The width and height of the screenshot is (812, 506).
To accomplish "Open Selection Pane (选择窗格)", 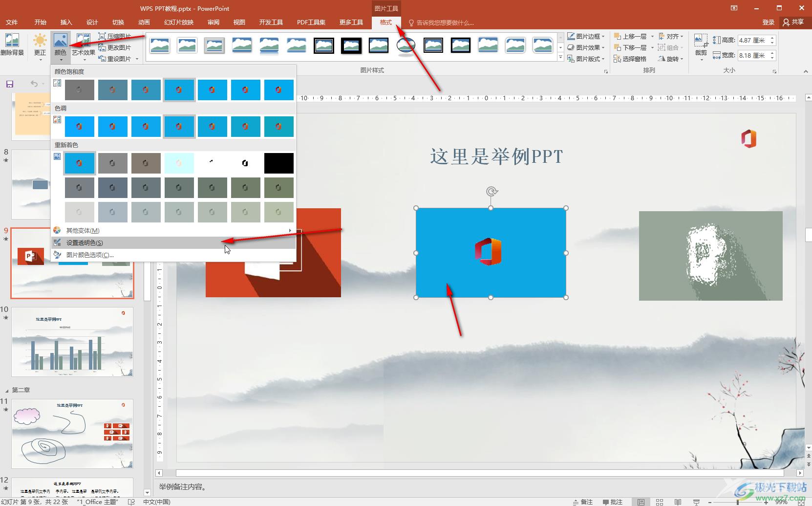I will [630, 59].
